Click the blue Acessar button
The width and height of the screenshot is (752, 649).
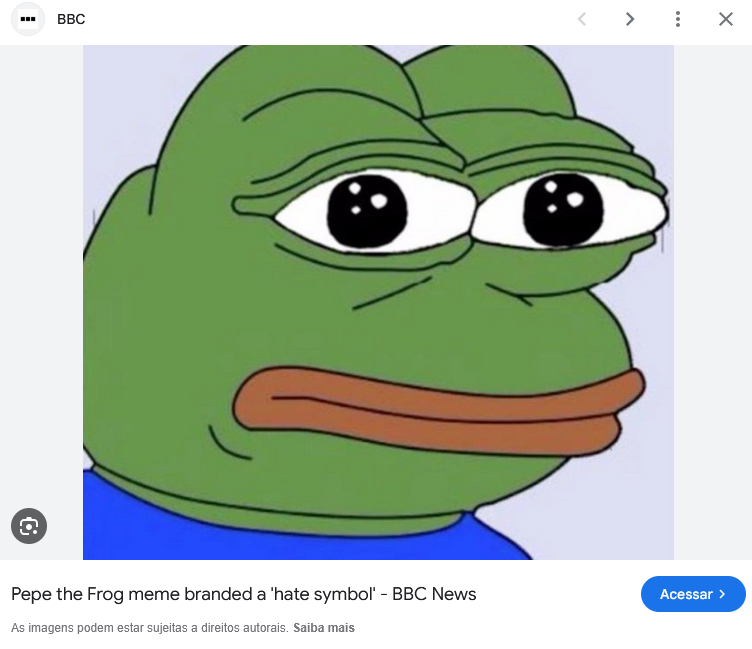pyautogui.click(x=693, y=594)
